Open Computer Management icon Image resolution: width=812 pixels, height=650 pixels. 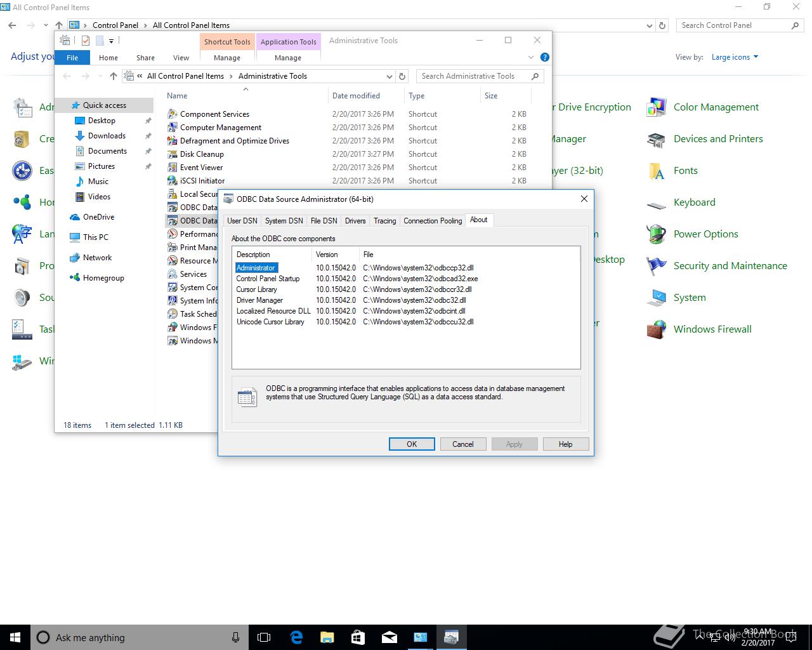pos(172,128)
